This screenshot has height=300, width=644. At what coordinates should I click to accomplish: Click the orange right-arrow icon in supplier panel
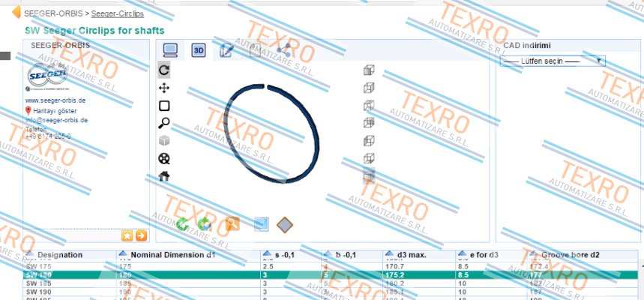(x=141, y=235)
